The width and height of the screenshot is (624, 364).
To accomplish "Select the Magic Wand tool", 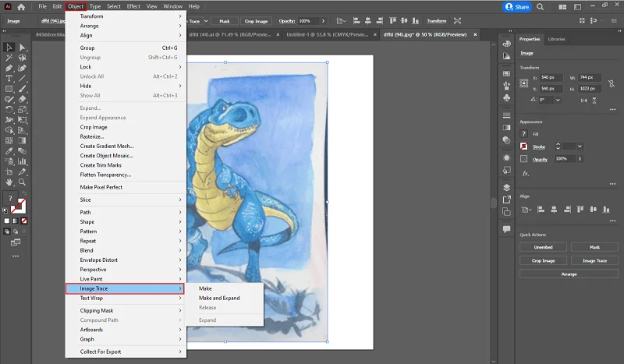I will [9, 58].
